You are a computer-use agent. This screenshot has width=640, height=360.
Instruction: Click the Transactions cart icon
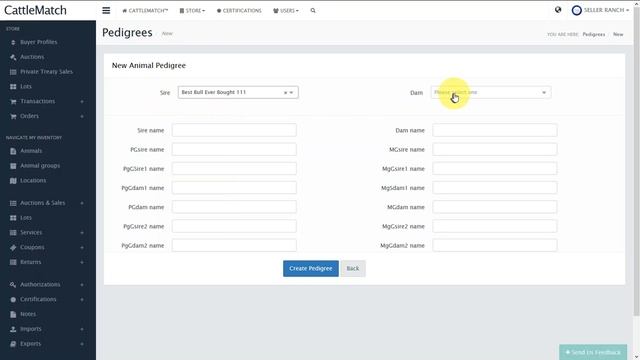tap(13, 101)
